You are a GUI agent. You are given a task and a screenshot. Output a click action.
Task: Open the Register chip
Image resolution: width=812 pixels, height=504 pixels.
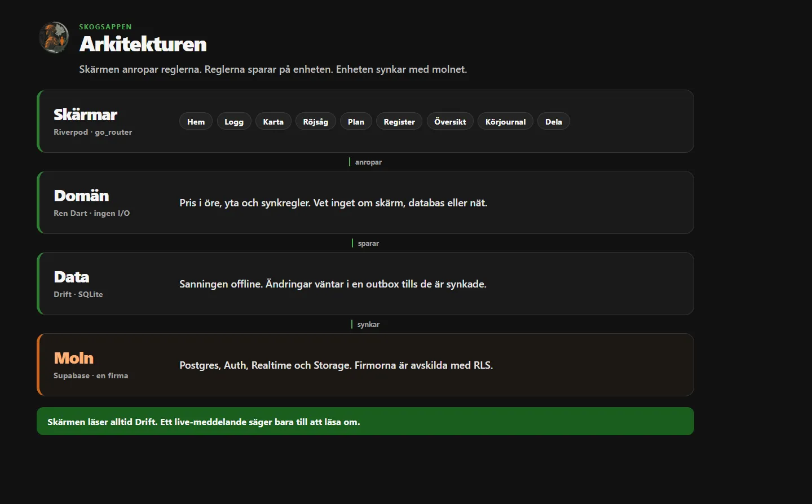pyautogui.click(x=399, y=121)
